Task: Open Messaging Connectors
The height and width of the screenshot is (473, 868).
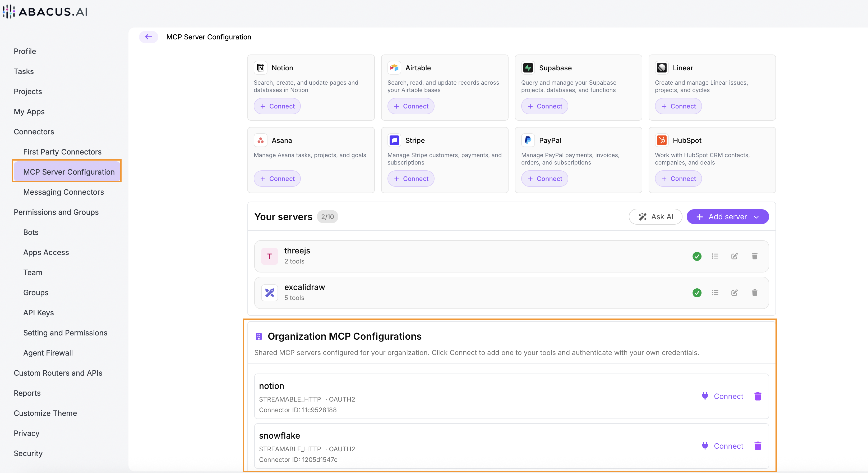Action: tap(64, 192)
